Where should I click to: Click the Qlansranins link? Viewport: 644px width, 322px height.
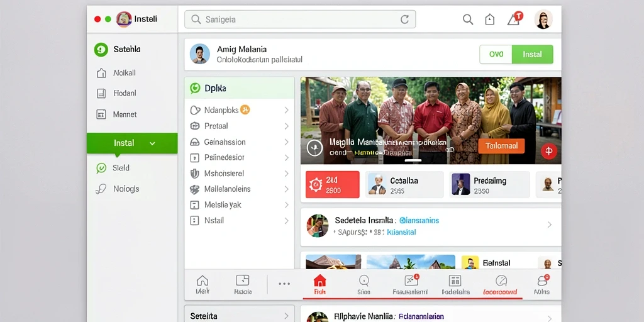coord(419,221)
